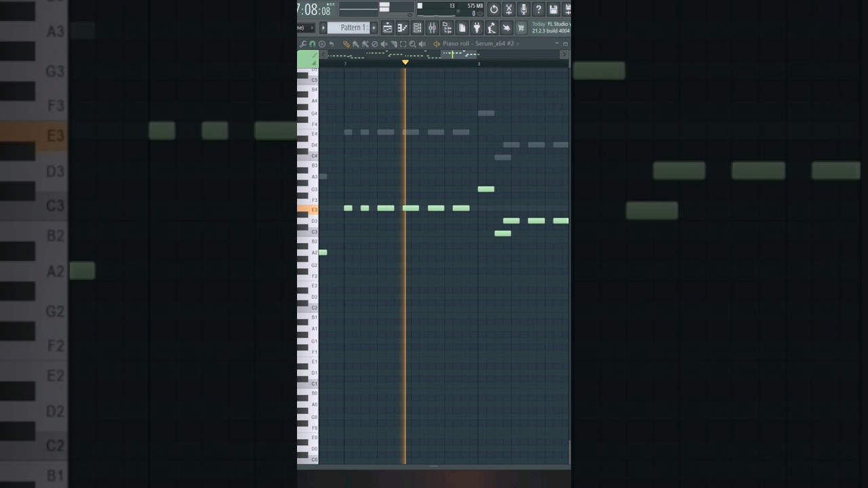This screenshot has width=868, height=488.
Task: Open the Browser view icon
Action: coord(447,28)
